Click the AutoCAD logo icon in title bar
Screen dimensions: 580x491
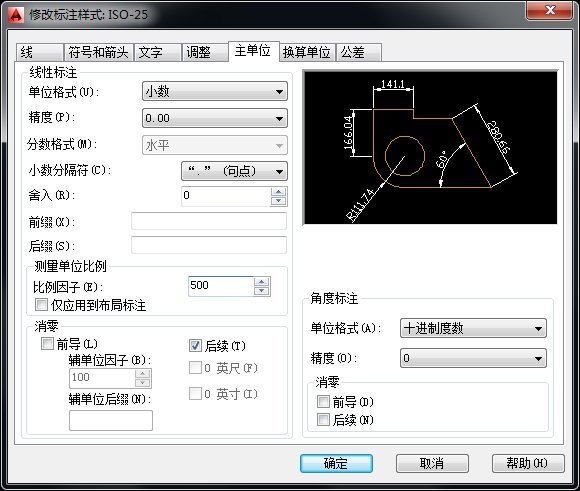[16, 15]
